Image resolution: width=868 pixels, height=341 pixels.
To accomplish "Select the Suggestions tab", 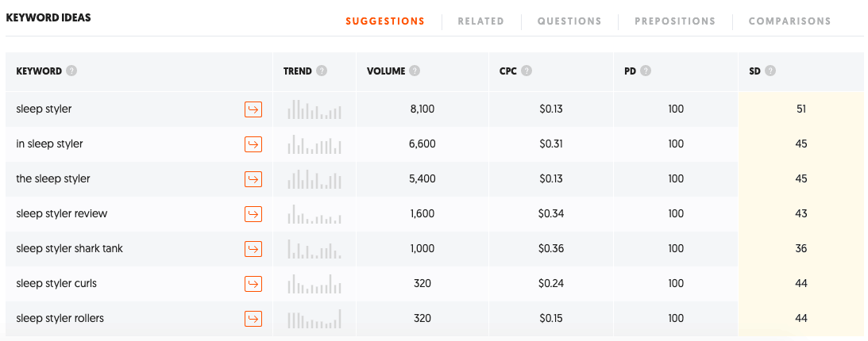I will [384, 21].
